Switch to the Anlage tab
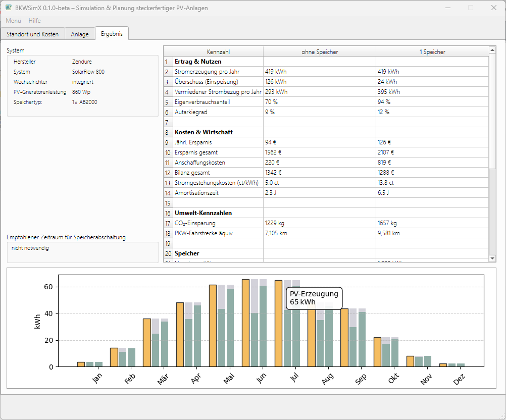Image resolution: width=506 pixels, height=420 pixels. click(x=80, y=34)
